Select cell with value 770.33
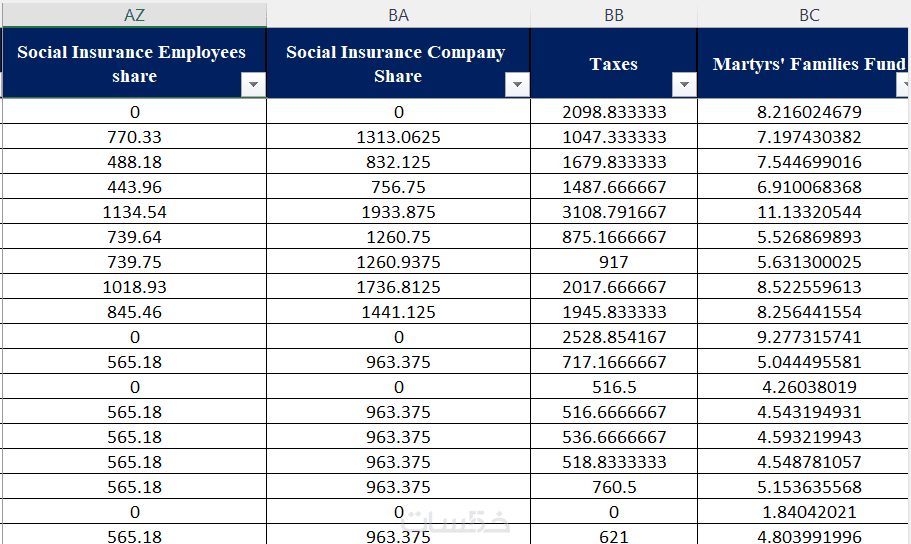Viewport: 911px width, 544px height. (x=134, y=137)
